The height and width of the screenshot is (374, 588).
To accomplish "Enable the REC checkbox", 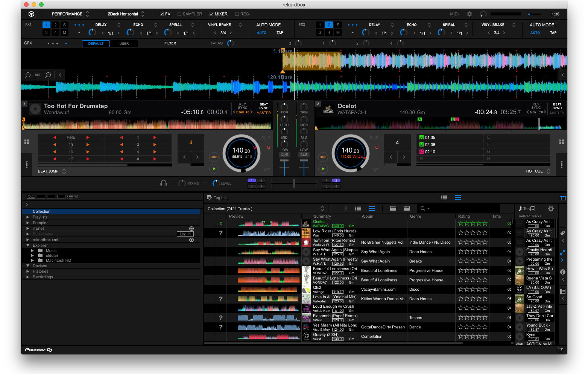I will (237, 14).
